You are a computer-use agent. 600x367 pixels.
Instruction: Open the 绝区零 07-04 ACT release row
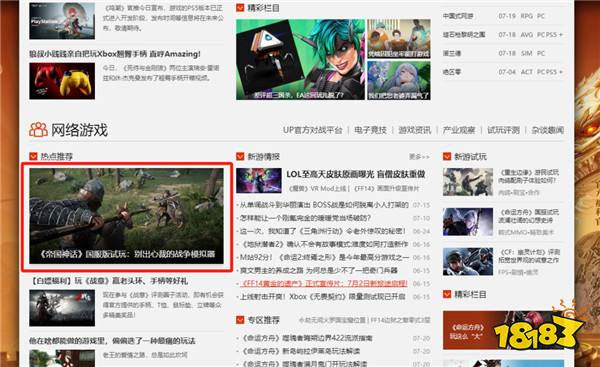[x=503, y=72]
